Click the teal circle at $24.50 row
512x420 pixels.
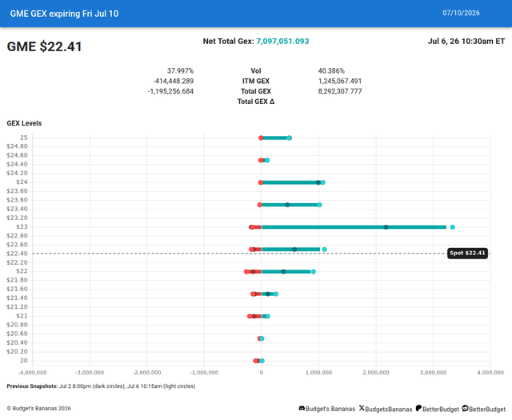pyautogui.click(x=267, y=160)
